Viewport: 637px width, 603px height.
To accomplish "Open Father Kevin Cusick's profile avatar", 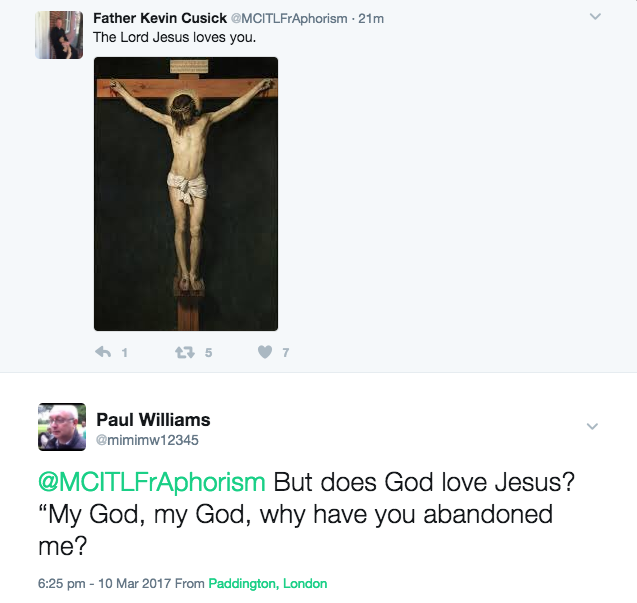I will 59,35.
